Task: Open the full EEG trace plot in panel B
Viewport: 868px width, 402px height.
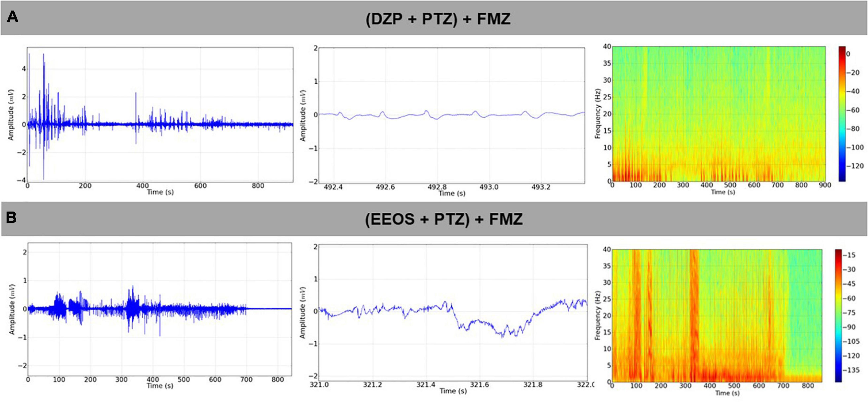Action: 160,309
